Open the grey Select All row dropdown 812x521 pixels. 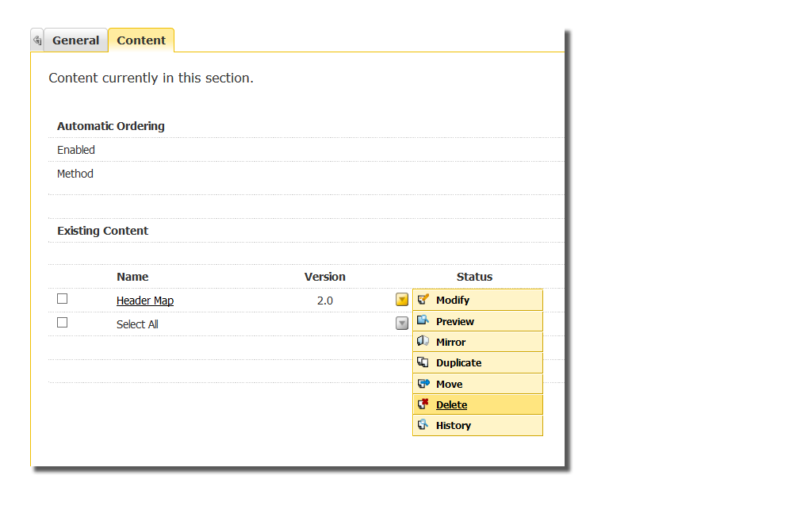pyautogui.click(x=402, y=323)
